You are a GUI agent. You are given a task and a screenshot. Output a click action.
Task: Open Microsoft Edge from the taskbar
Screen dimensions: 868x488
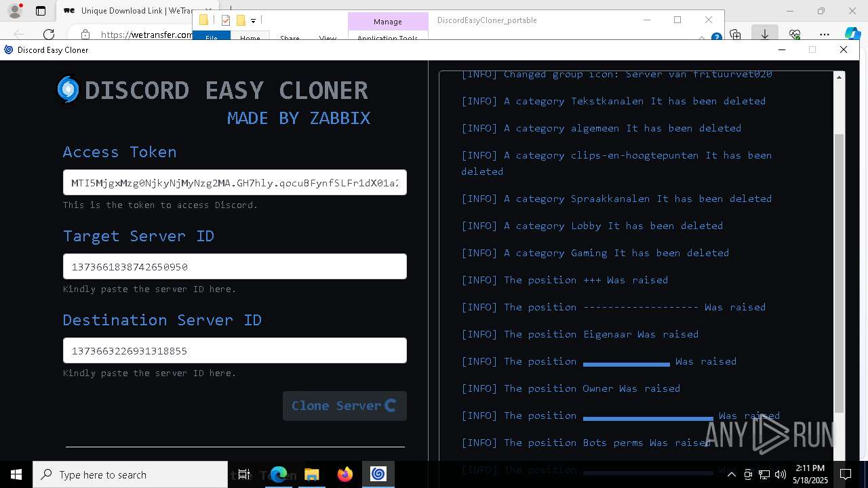point(279,474)
